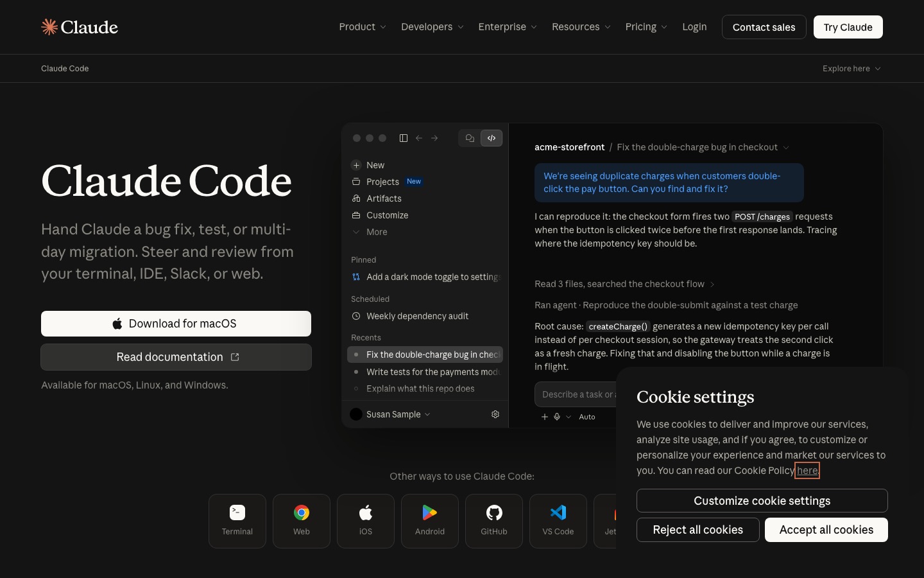Open the Auto mode selector
The height and width of the screenshot is (578, 924).
point(587,417)
